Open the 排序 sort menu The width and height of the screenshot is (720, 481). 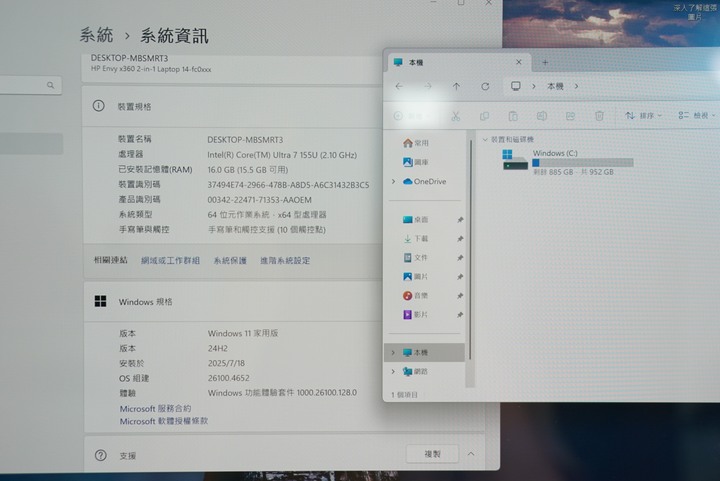(643, 116)
